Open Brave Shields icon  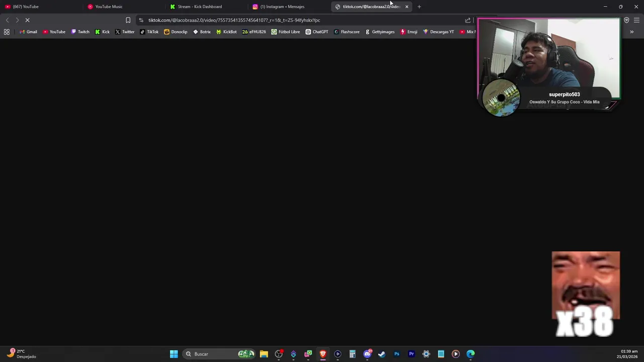tap(626, 20)
